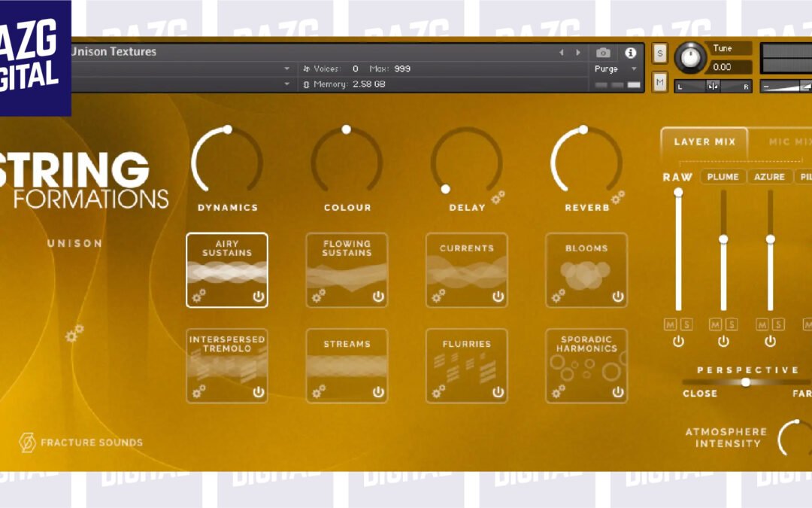Solo the AZURE layer
This screenshot has width=812, height=508.
[778, 324]
